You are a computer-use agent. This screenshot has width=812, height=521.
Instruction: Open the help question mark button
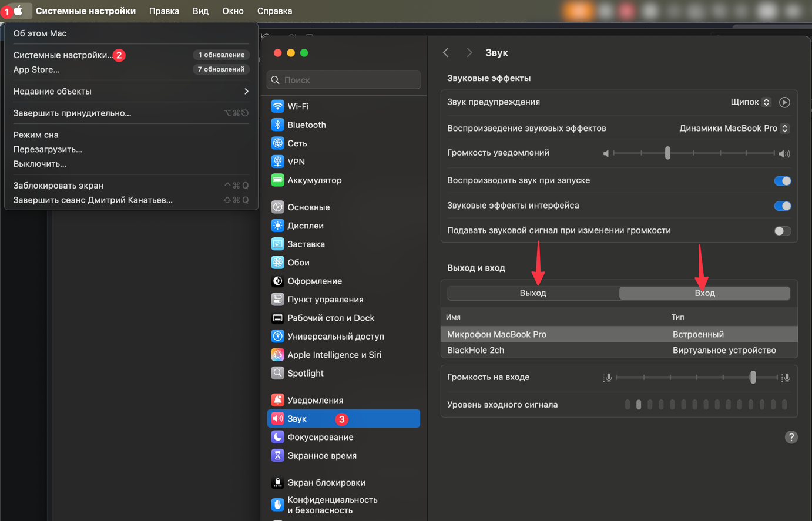(x=791, y=437)
